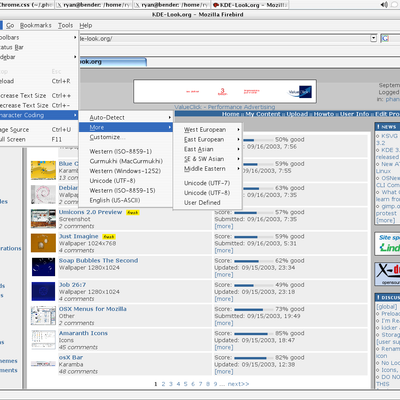The height and width of the screenshot is (400, 400).
Task: Open the Bookmarks menu
Action: (36, 25)
